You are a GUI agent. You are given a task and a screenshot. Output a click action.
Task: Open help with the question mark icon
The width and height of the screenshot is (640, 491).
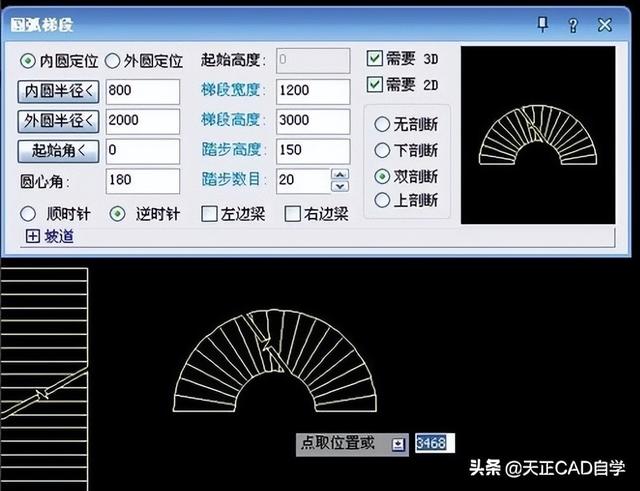point(573,25)
